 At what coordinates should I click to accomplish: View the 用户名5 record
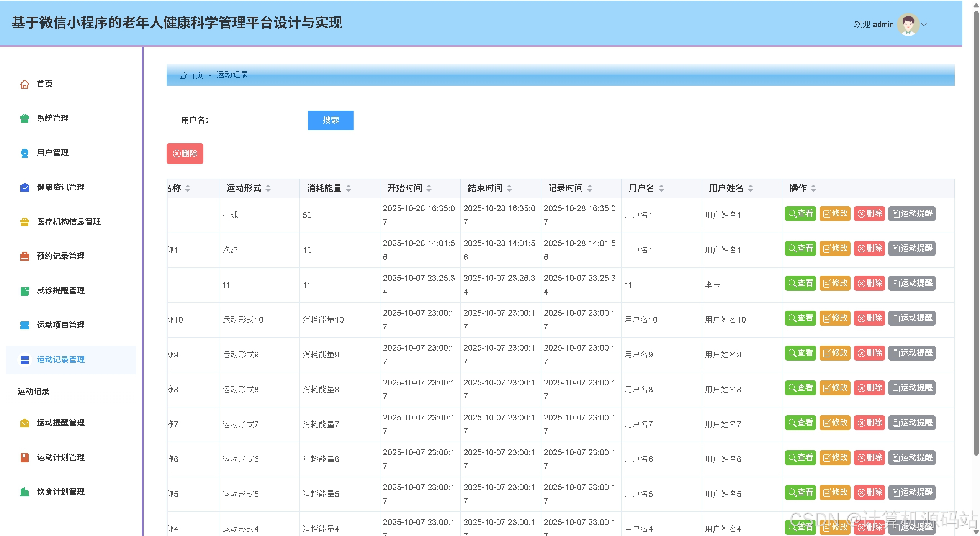coord(800,492)
